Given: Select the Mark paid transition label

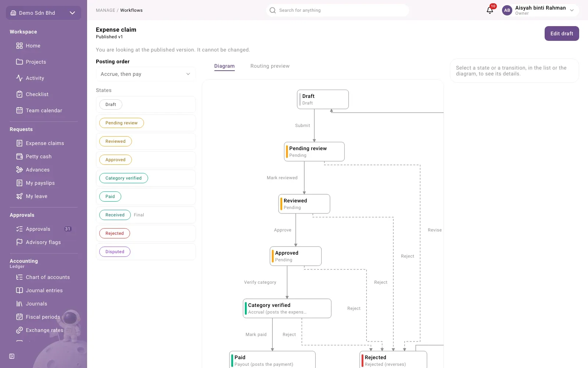Looking at the screenshot, I should 256,335.
